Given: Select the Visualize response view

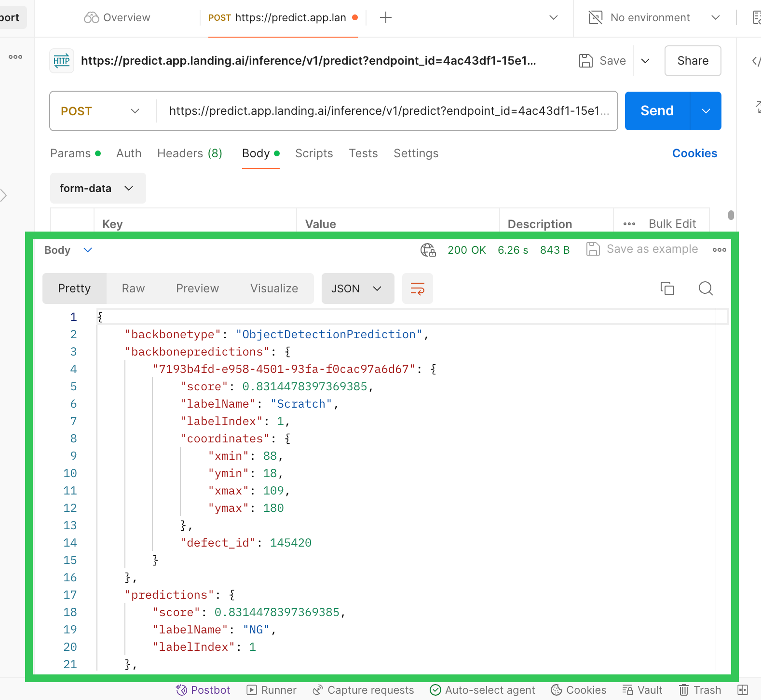Looking at the screenshot, I should (x=274, y=288).
